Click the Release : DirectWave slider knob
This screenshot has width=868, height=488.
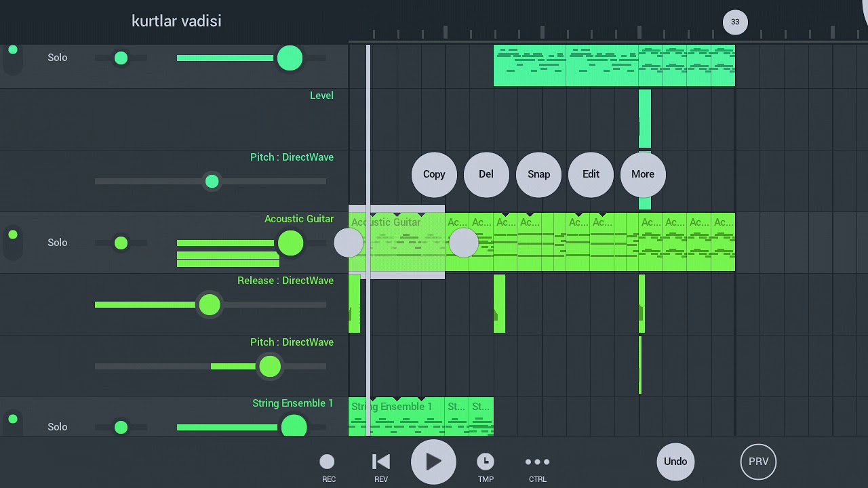210,305
